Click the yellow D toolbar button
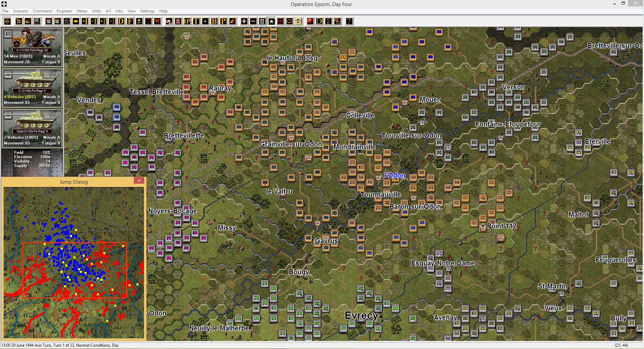The height and width of the screenshot is (349, 644). tap(121, 21)
